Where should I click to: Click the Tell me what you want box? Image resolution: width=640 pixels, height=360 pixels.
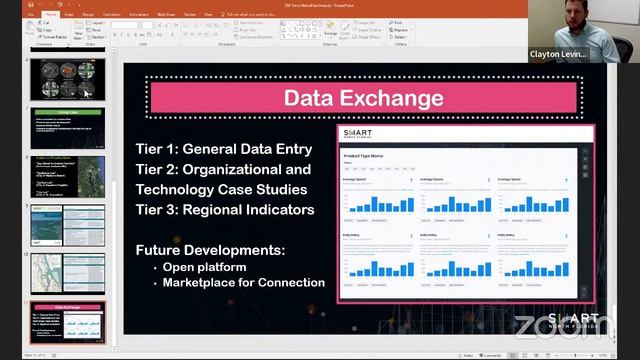[x=249, y=14]
